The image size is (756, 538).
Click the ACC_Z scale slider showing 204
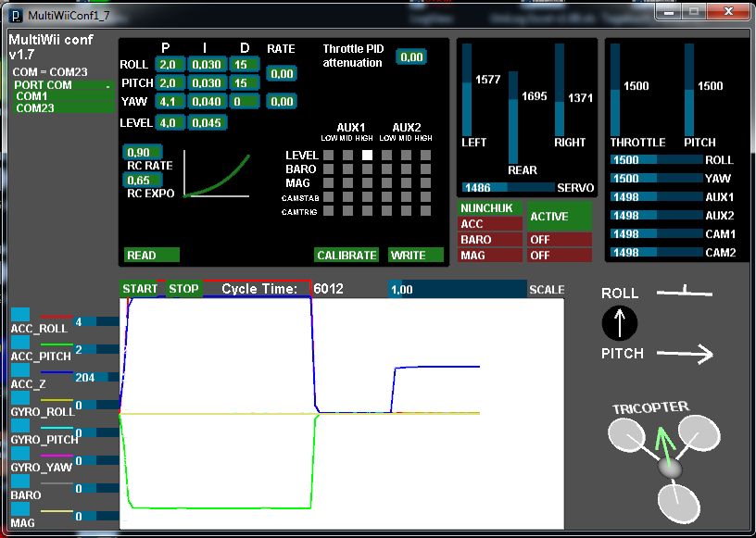point(96,378)
